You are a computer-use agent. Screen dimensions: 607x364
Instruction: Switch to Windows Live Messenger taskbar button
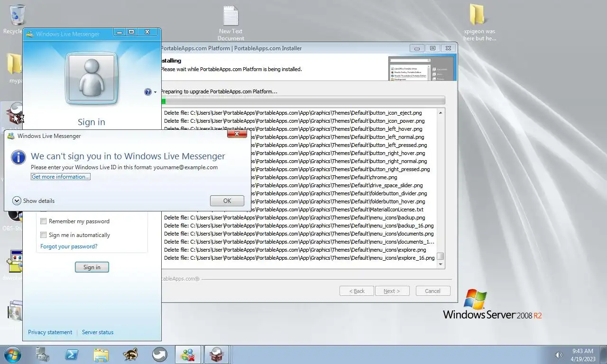pos(188,355)
